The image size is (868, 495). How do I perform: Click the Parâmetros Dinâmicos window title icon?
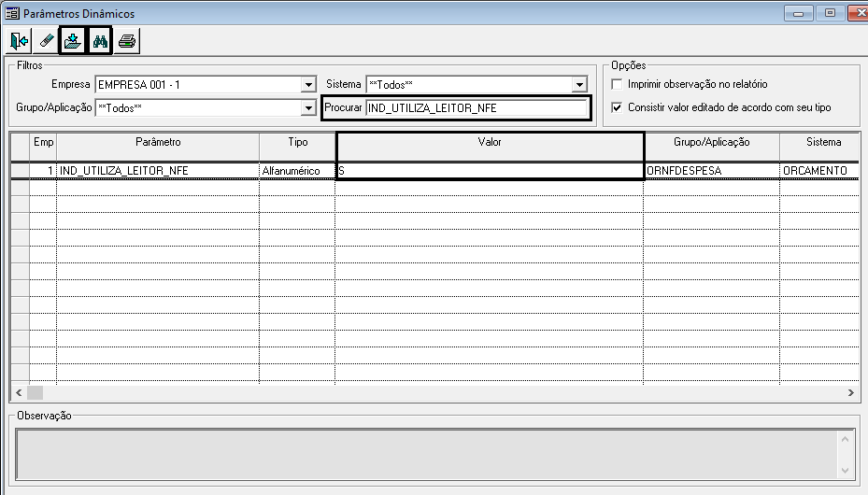pos(11,13)
